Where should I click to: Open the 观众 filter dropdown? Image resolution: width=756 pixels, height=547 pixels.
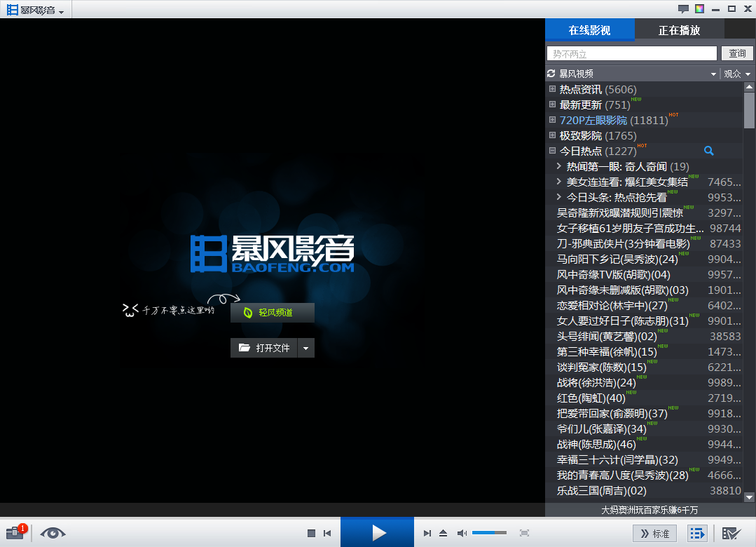[x=737, y=74]
